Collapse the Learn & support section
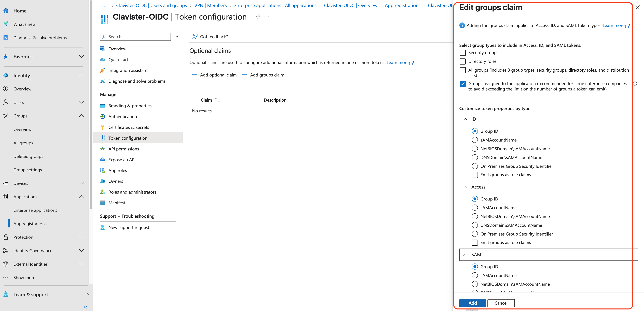Viewport: 644px width, 311px height. pos(86,294)
